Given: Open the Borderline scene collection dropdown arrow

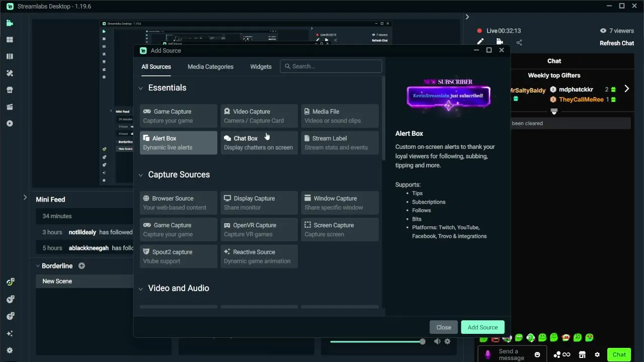Looking at the screenshot, I should tap(38, 266).
